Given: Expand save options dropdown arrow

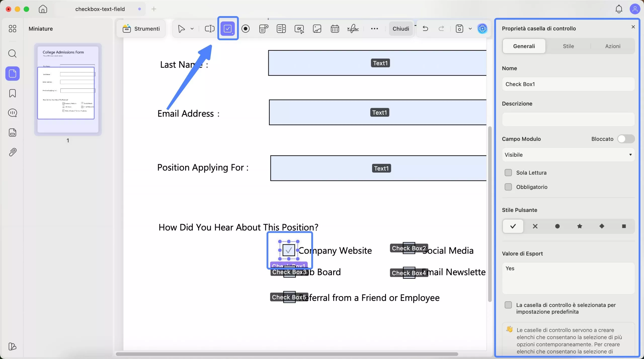Looking at the screenshot, I should [470, 29].
